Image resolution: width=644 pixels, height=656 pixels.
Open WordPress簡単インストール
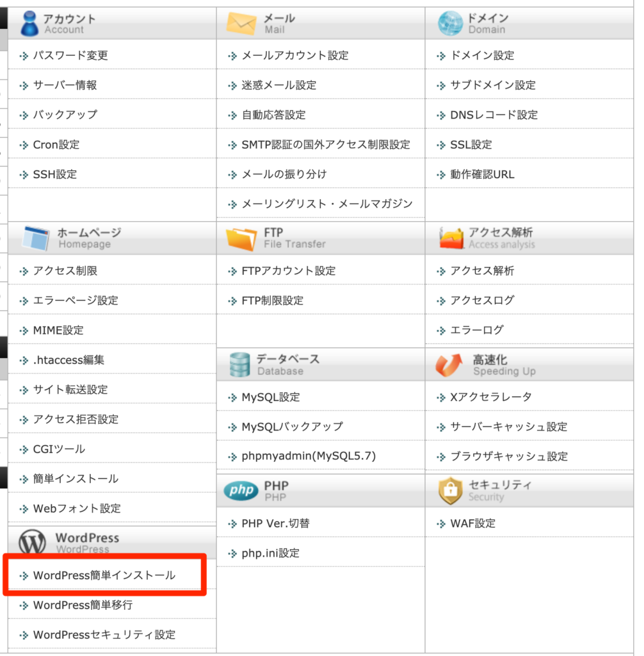pos(104,576)
